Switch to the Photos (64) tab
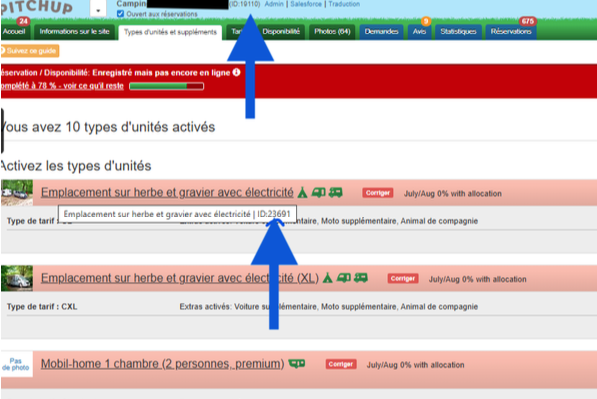Image resolution: width=597 pixels, height=399 pixels. [x=332, y=32]
